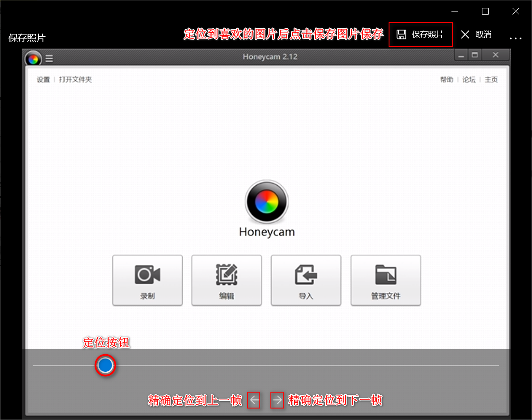Open 帮助 link in Honeycam

[447, 80]
